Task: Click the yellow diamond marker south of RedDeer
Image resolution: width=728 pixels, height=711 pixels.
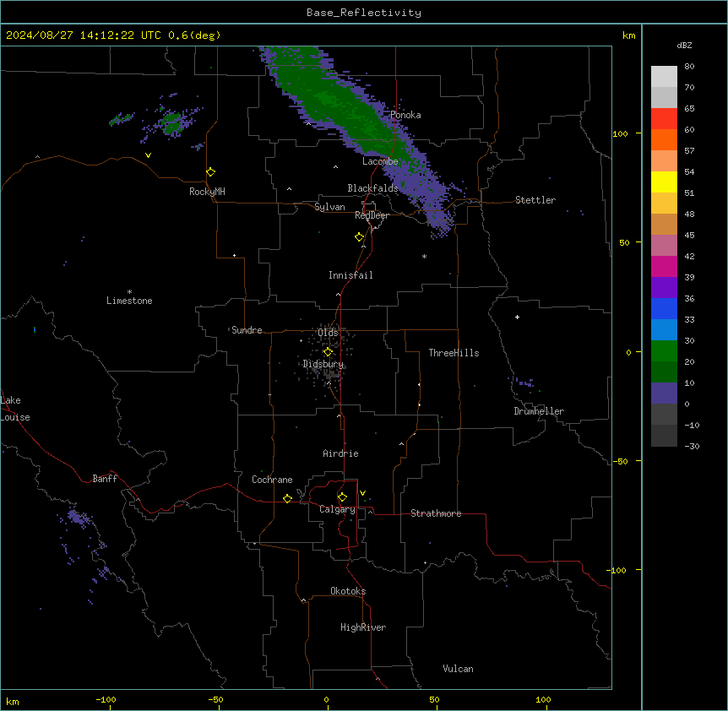Action: 360,237
